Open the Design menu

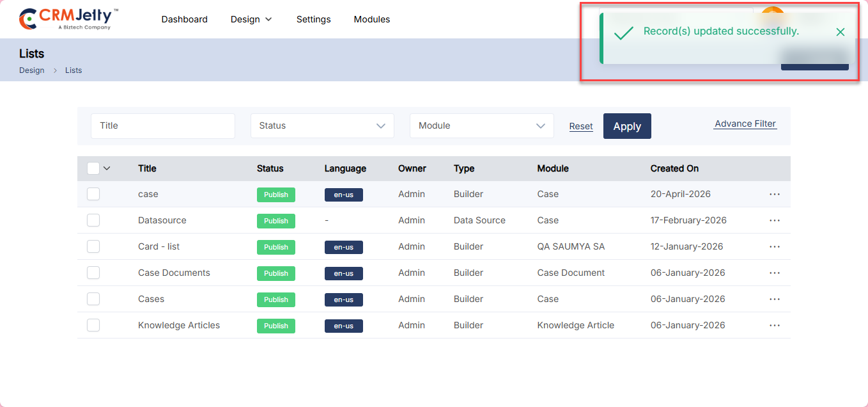click(x=251, y=19)
